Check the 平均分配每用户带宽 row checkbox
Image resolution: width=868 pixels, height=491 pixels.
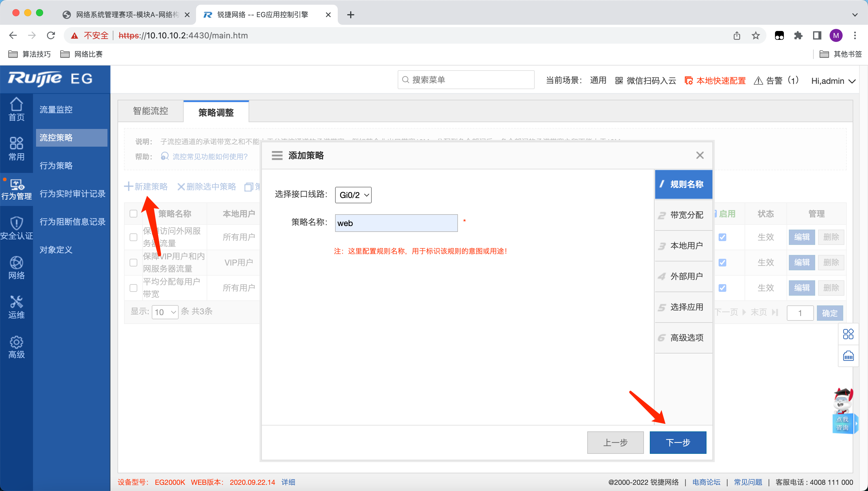click(133, 288)
